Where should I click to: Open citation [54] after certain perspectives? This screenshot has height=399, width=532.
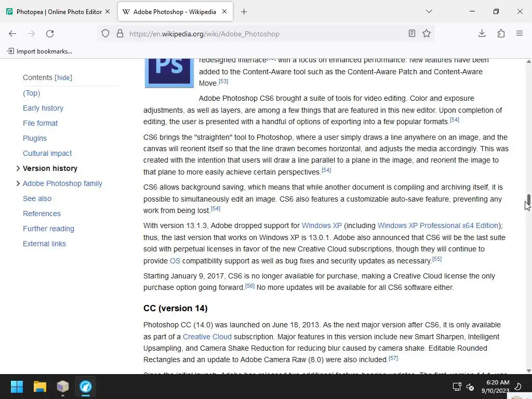click(326, 170)
